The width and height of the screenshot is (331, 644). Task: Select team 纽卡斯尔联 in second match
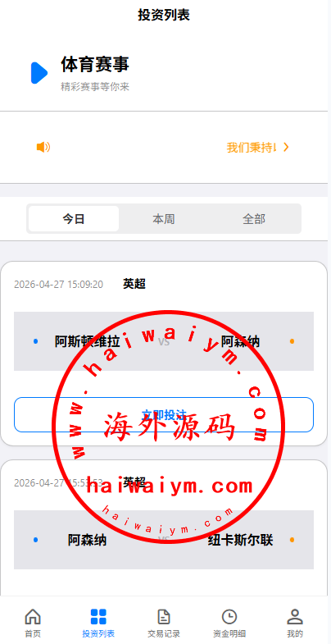pos(240,540)
